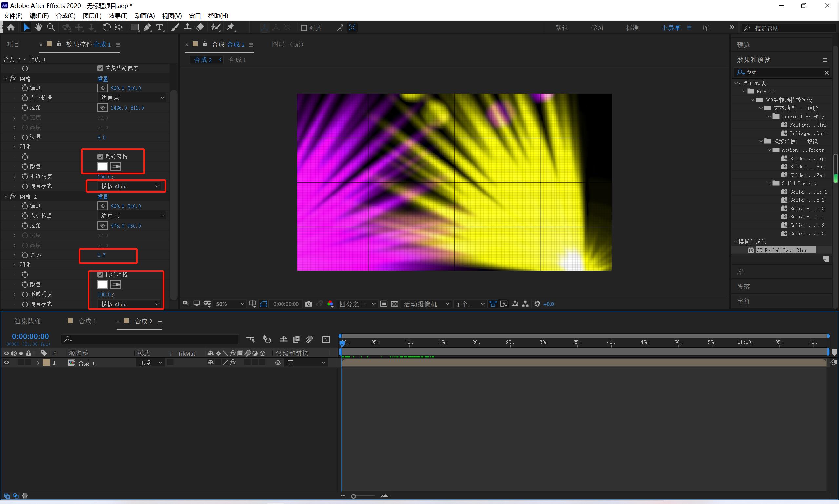Open 混合模式 dropdown under 网格
The height and width of the screenshot is (504, 839).
click(129, 186)
